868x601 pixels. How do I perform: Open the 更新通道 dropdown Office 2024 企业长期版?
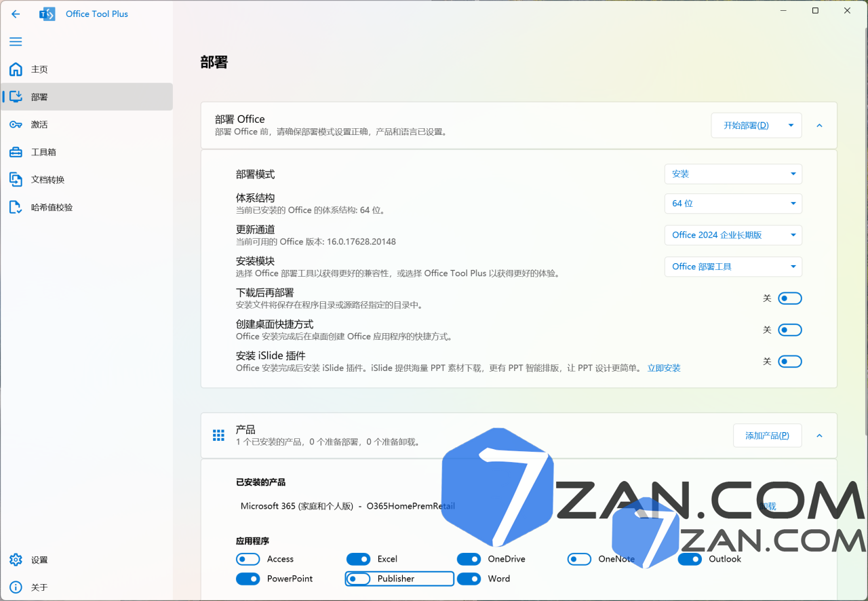click(x=733, y=235)
